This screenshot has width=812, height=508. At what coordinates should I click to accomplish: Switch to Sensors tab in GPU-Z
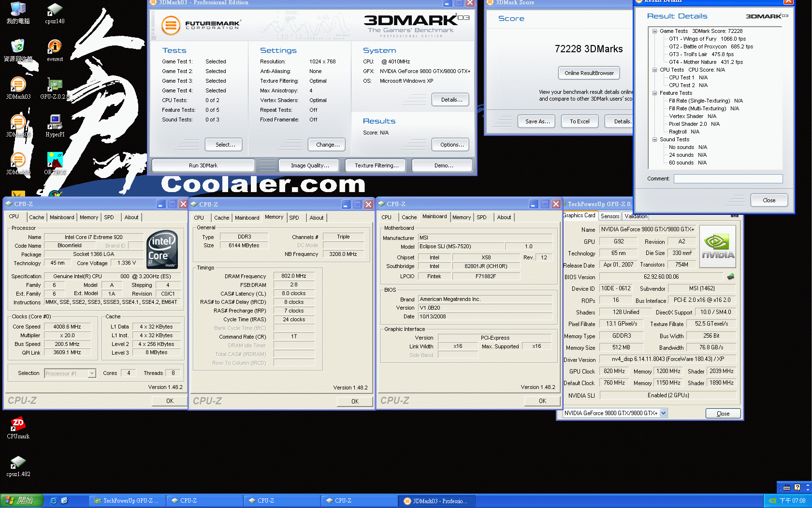coord(609,216)
